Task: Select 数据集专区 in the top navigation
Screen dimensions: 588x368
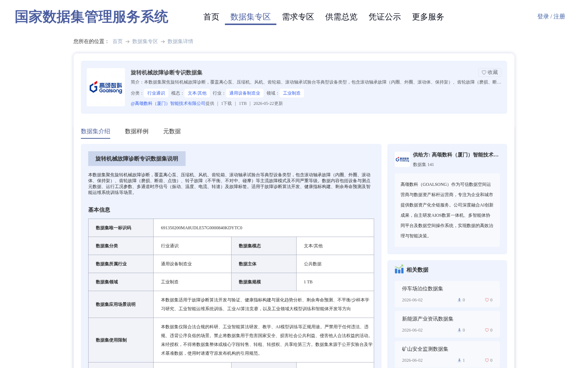Action: pyautogui.click(x=251, y=17)
